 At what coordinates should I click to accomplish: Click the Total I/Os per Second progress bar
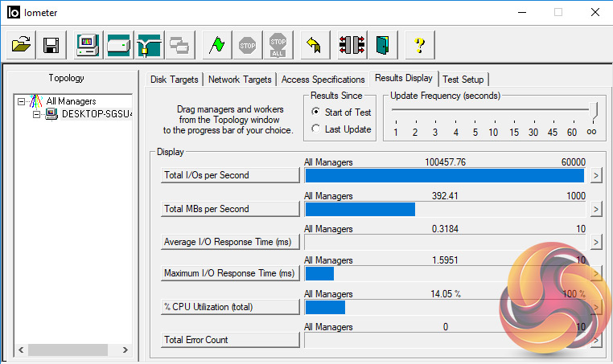point(445,176)
